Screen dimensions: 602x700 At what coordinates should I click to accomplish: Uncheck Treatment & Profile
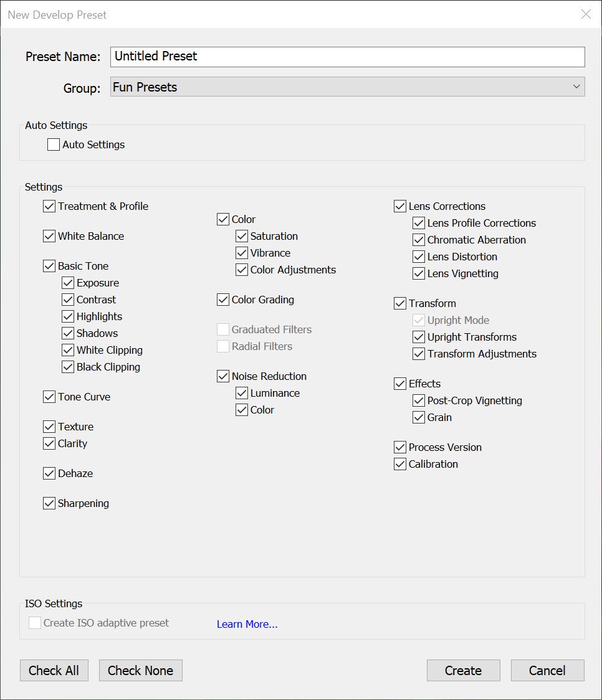coord(49,206)
